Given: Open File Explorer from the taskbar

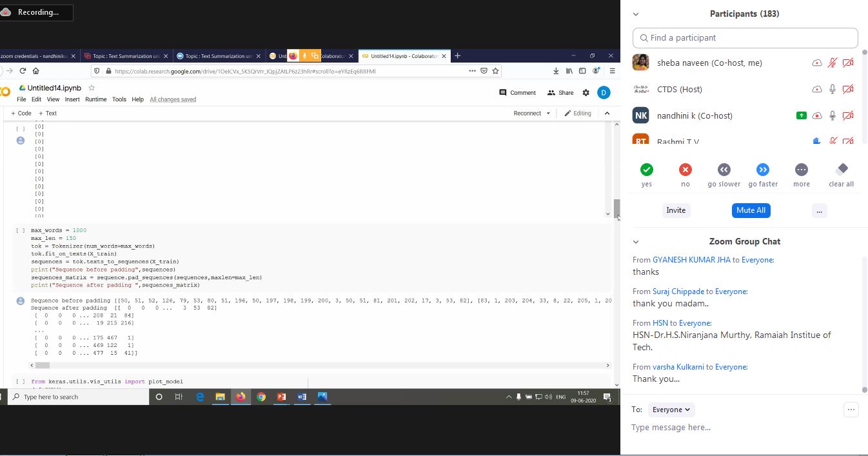Looking at the screenshot, I should click(220, 397).
